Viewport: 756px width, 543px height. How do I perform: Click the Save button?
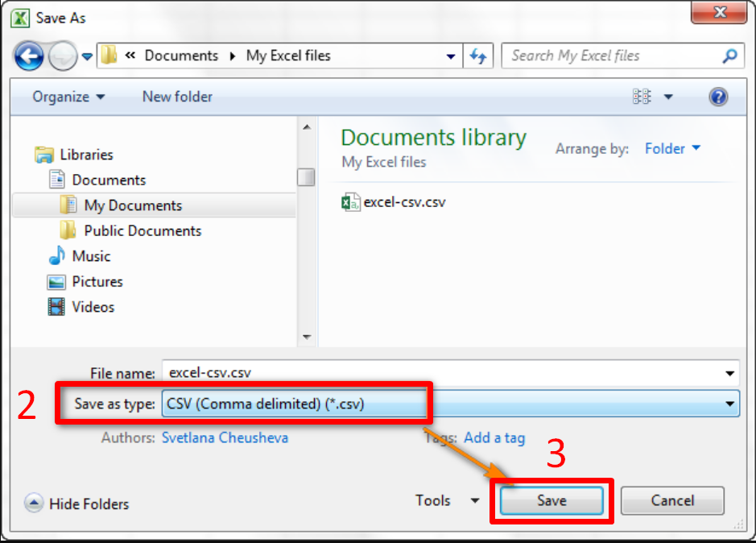click(x=552, y=500)
